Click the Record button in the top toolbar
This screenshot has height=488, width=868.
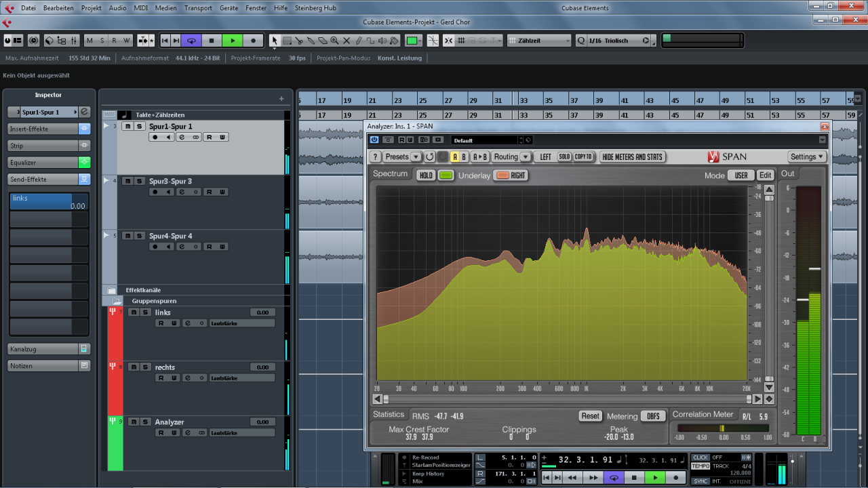click(x=254, y=41)
